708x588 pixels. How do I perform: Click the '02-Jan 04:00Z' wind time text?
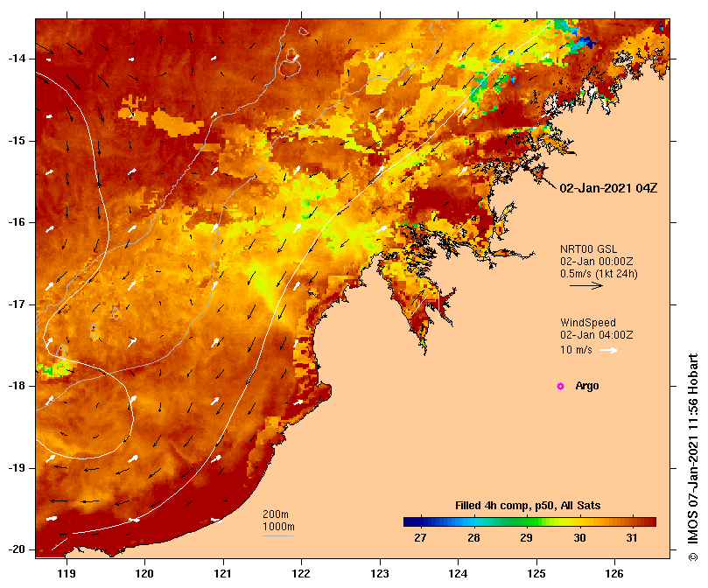(x=597, y=335)
